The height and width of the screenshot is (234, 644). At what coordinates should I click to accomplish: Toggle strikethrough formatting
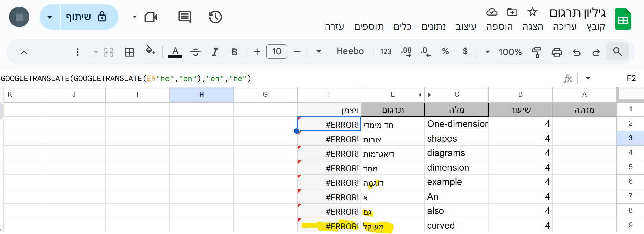click(195, 52)
